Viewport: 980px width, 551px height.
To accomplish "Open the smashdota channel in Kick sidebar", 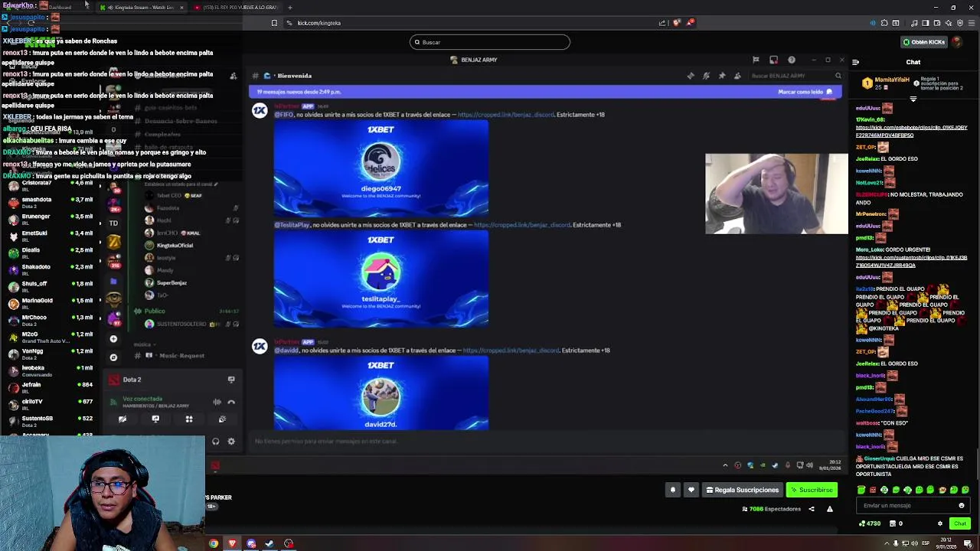I will (50, 201).
